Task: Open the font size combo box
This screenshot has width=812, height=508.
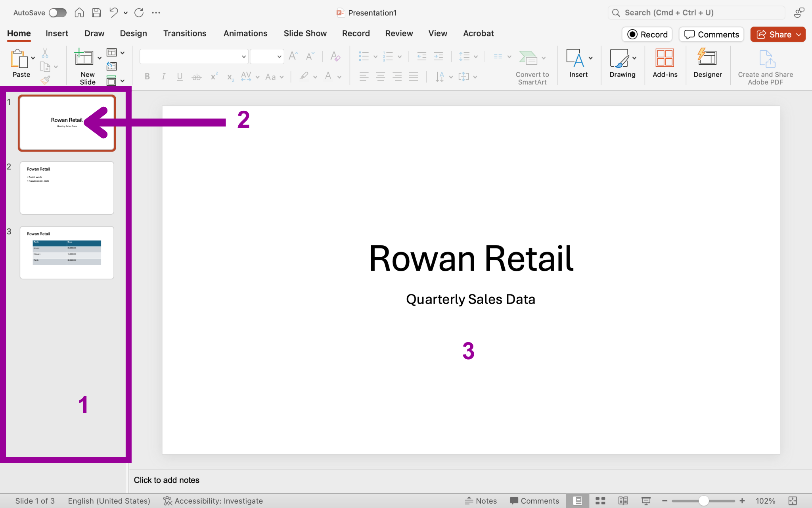Action: [267, 57]
